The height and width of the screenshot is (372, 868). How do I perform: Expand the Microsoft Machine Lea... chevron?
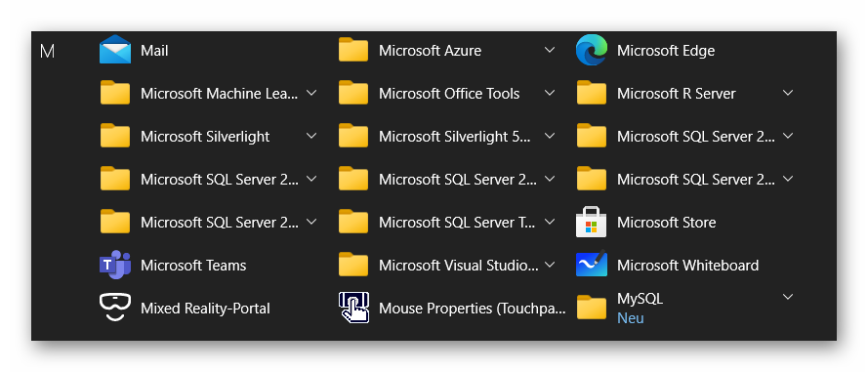click(311, 93)
